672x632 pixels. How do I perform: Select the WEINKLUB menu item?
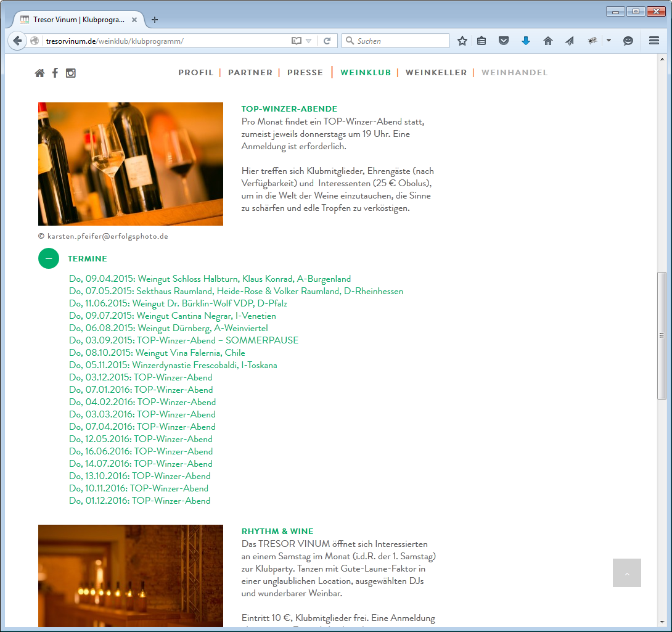366,73
